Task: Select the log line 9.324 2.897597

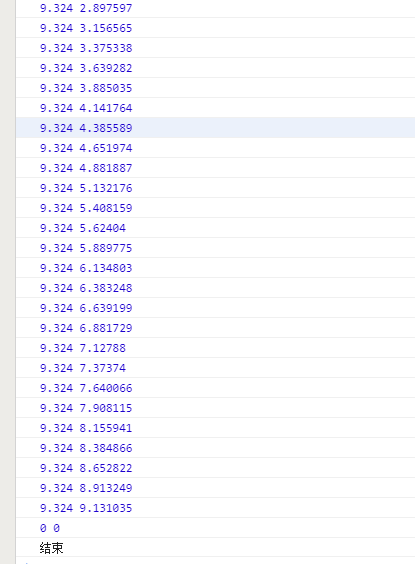Action: pyautogui.click(x=215, y=8)
